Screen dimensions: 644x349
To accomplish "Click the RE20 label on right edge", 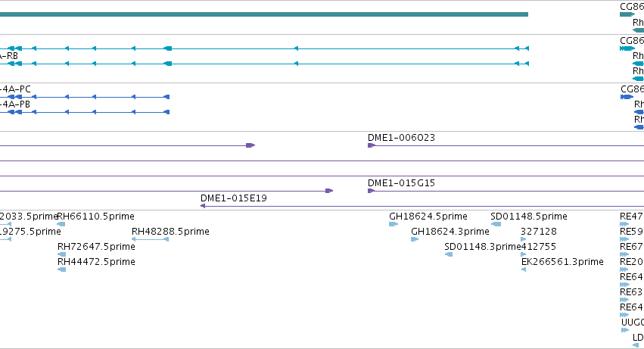I will pos(631,262).
